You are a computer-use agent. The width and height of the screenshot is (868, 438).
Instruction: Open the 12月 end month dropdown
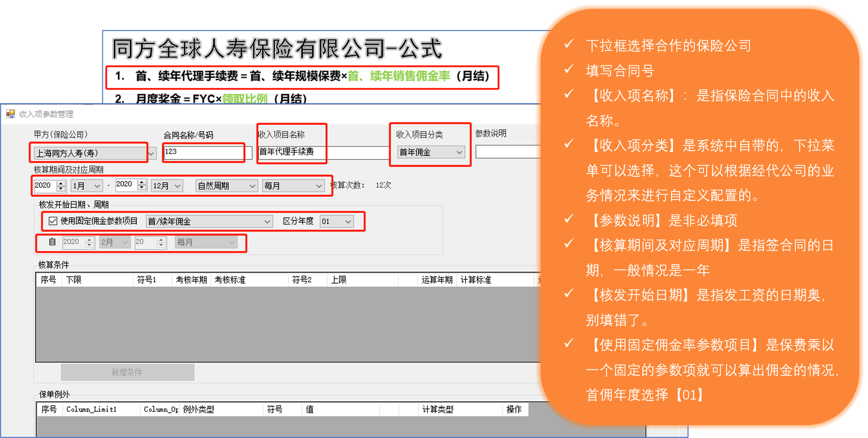tap(177, 186)
